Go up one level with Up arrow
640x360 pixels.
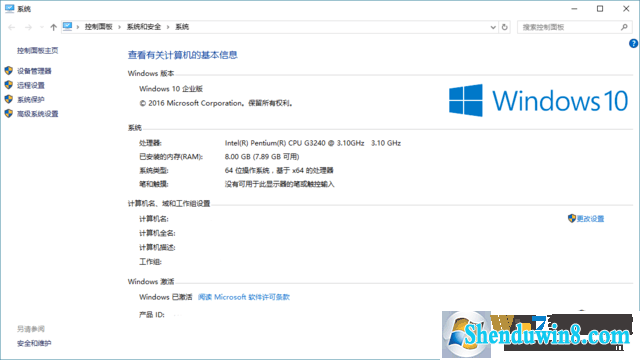[x=53, y=27]
